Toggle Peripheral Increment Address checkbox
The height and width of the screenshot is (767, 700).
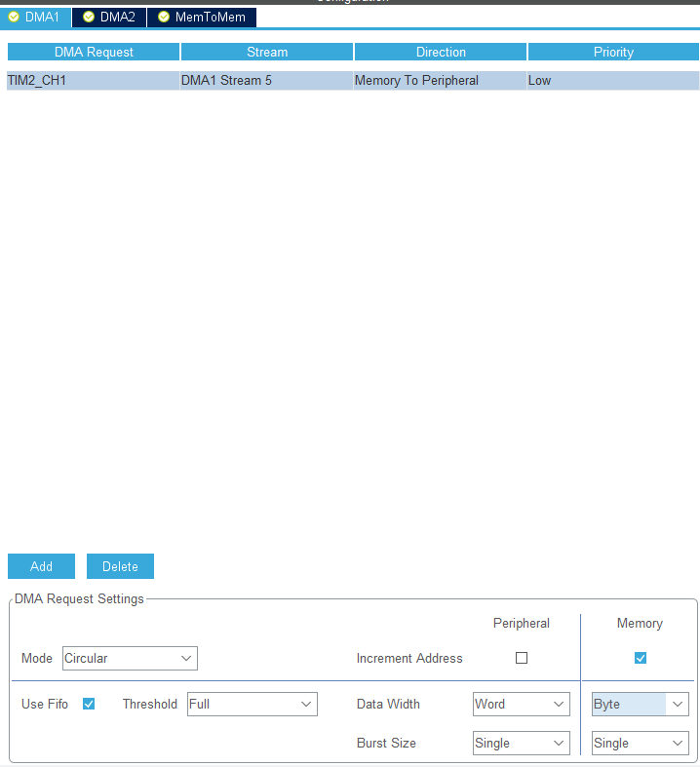click(522, 658)
